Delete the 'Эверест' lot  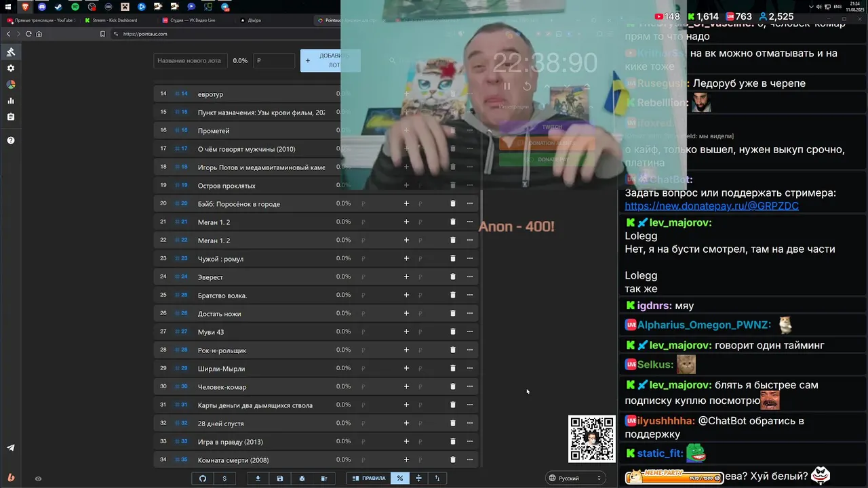(453, 277)
